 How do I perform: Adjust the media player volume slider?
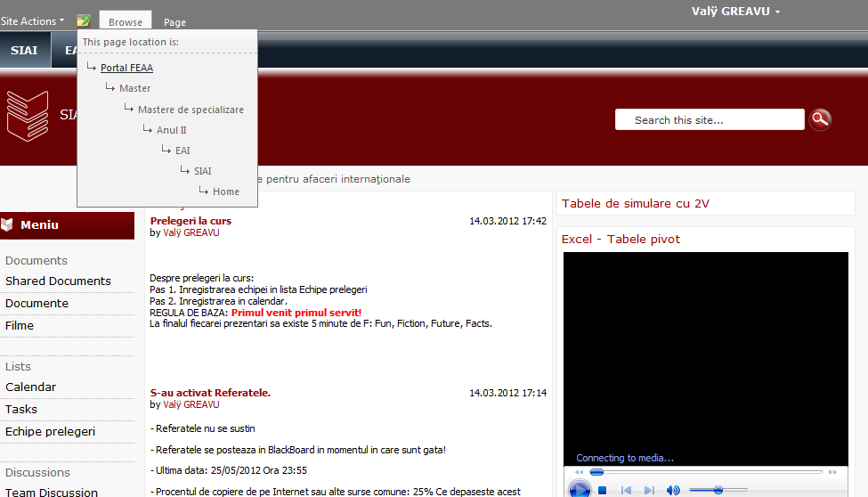[x=718, y=490]
